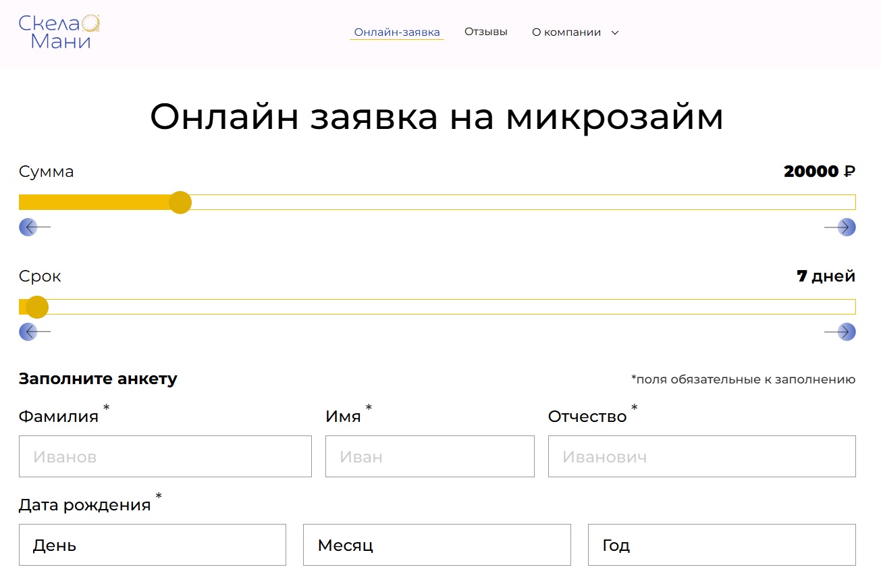
Task: Focus the Имя input field
Action: coord(430,456)
